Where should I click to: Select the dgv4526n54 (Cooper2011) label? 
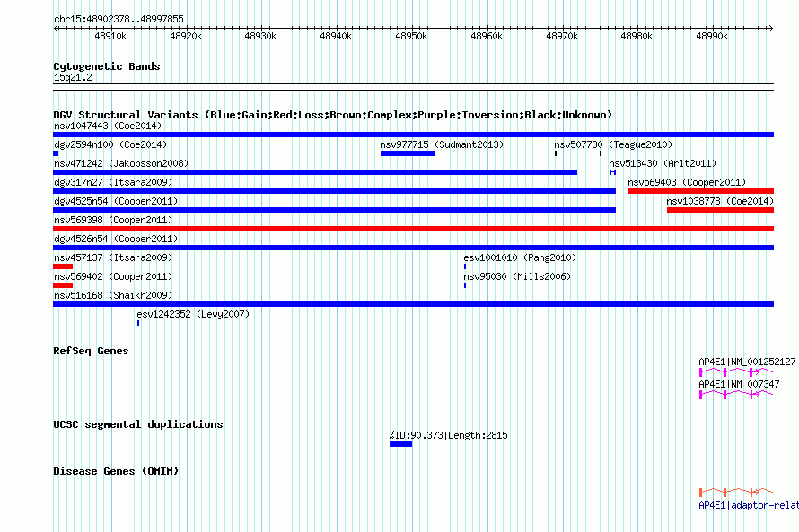coord(116,239)
